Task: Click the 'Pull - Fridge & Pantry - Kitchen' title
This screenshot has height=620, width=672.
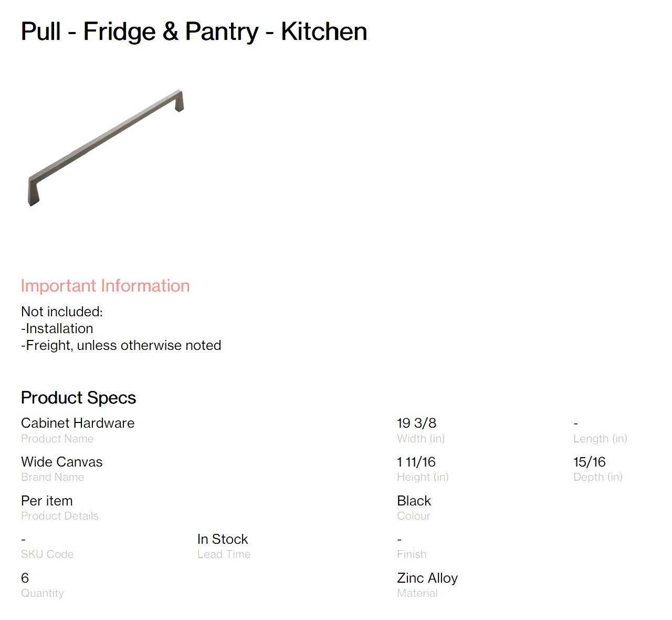Action: [194, 32]
